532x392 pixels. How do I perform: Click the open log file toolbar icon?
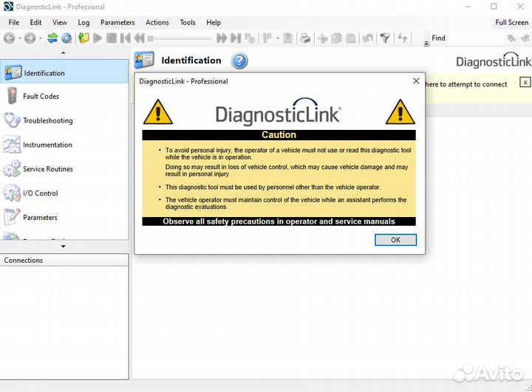(83, 38)
